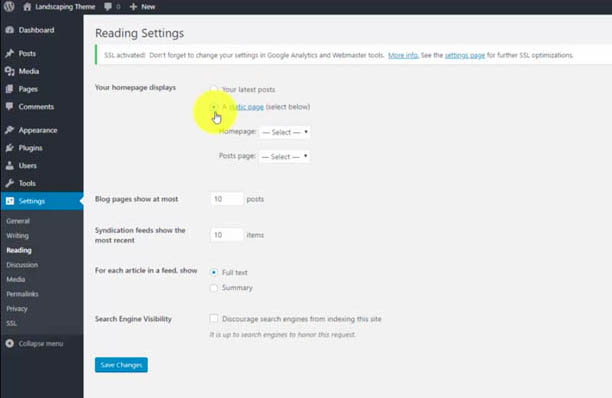The height and width of the screenshot is (398, 612).
Task: Click the Tools wrench icon
Action: click(10, 183)
